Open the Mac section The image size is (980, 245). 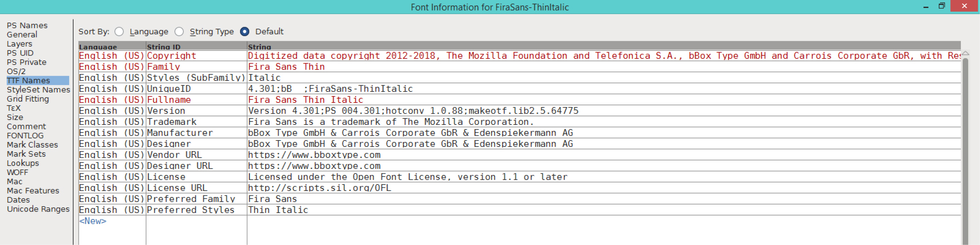14,182
